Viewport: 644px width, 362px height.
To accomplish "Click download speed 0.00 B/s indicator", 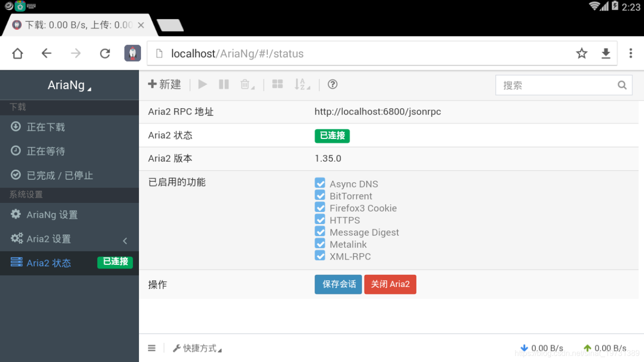I will 542,348.
